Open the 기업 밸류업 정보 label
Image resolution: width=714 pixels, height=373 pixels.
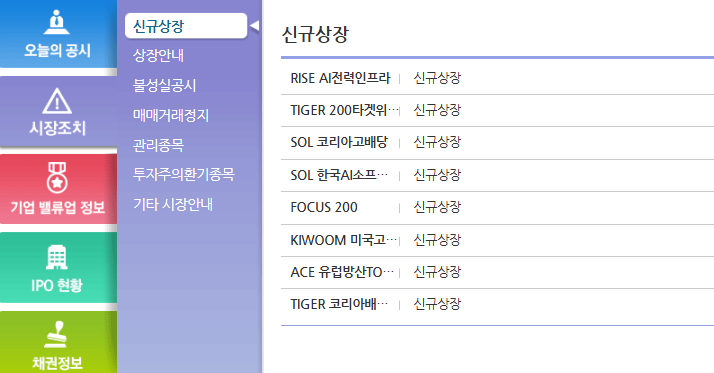pyautogui.click(x=58, y=207)
